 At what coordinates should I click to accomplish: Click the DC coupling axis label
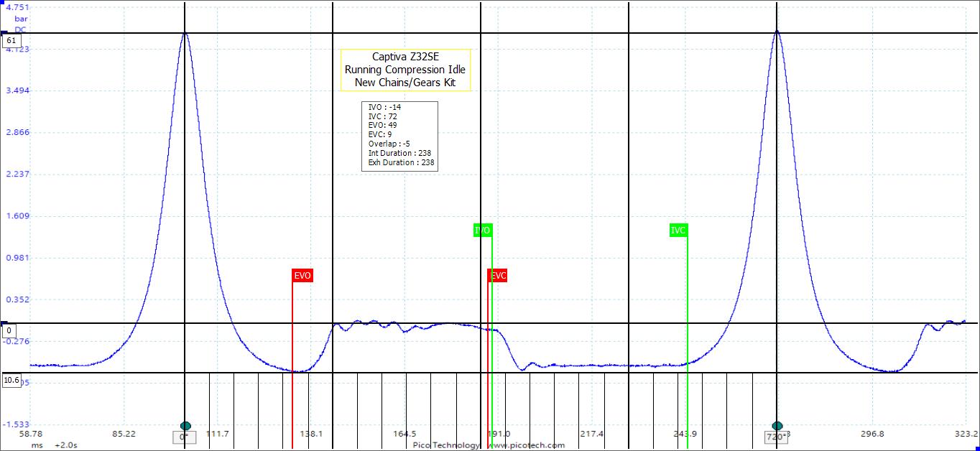(x=20, y=29)
